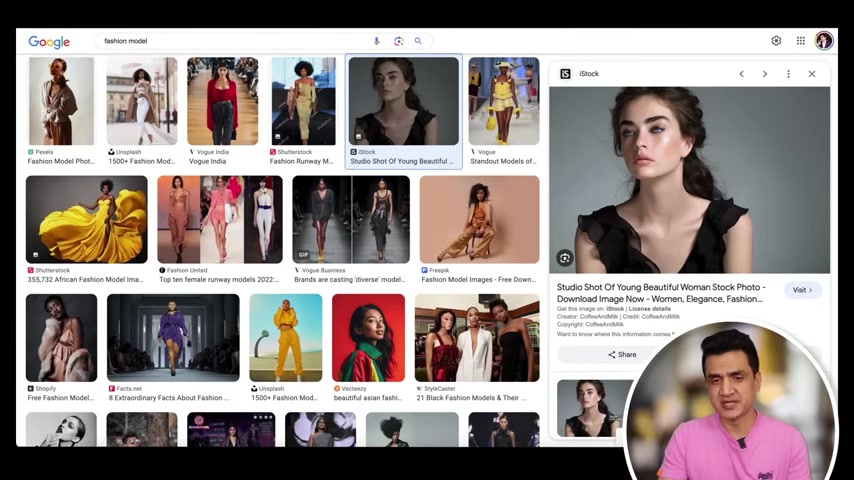Click the Pexels source label

pyautogui.click(x=44, y=152)
